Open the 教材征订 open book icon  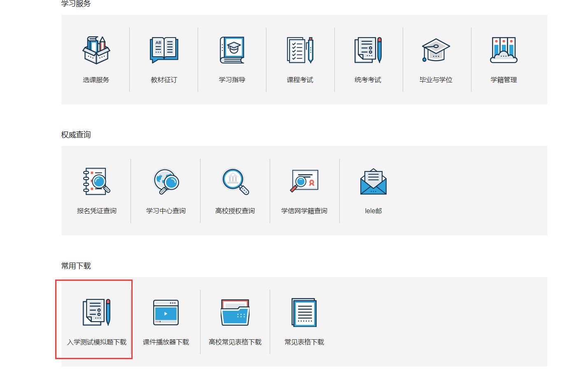164,50
